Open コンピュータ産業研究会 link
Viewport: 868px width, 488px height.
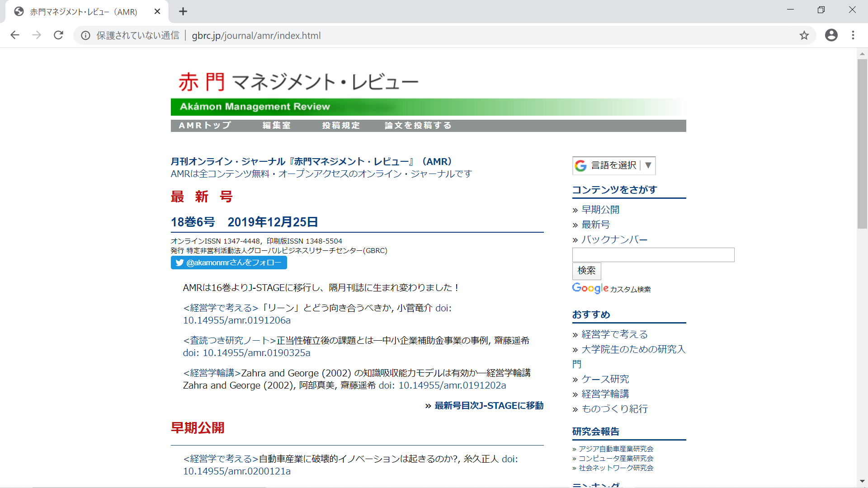tap(616, 458)
